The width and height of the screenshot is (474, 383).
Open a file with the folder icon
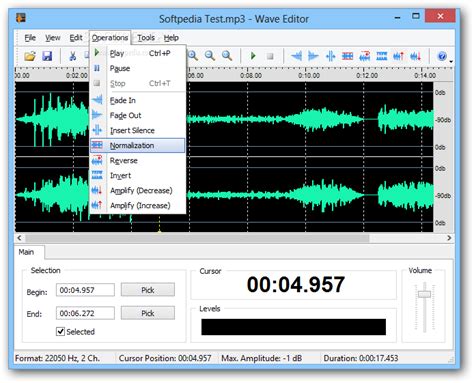click(30, 56)
